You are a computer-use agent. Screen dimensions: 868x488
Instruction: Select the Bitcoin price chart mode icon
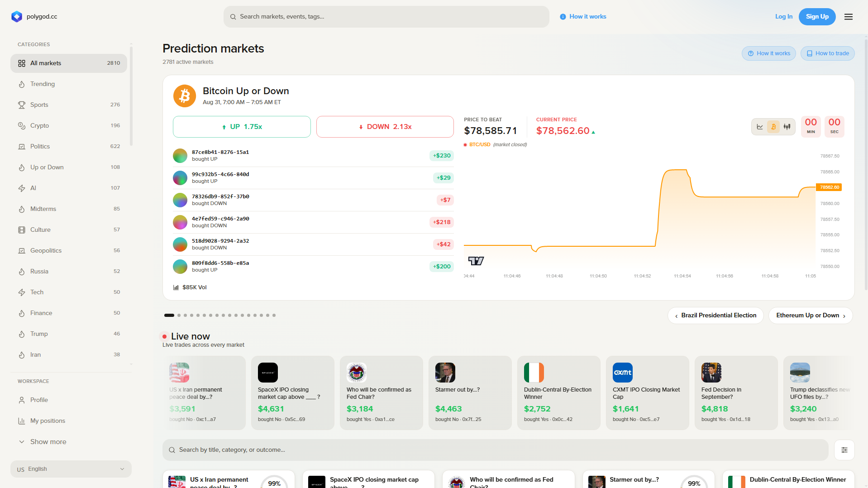pos(773,127)
